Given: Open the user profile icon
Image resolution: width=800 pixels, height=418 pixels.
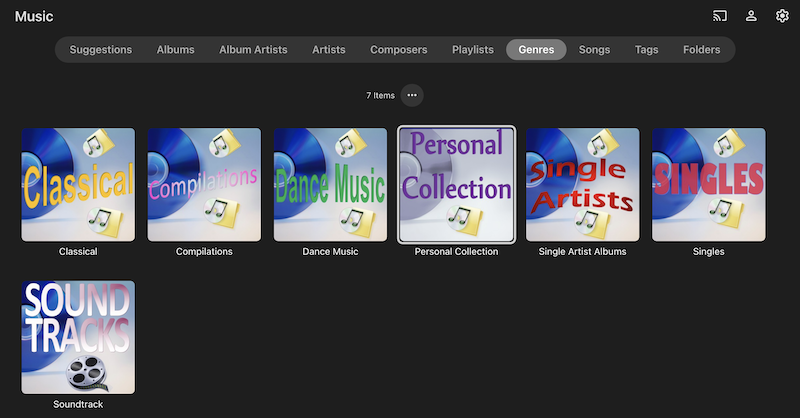Looking at the screenshot, I should click(x=751, y=16).
